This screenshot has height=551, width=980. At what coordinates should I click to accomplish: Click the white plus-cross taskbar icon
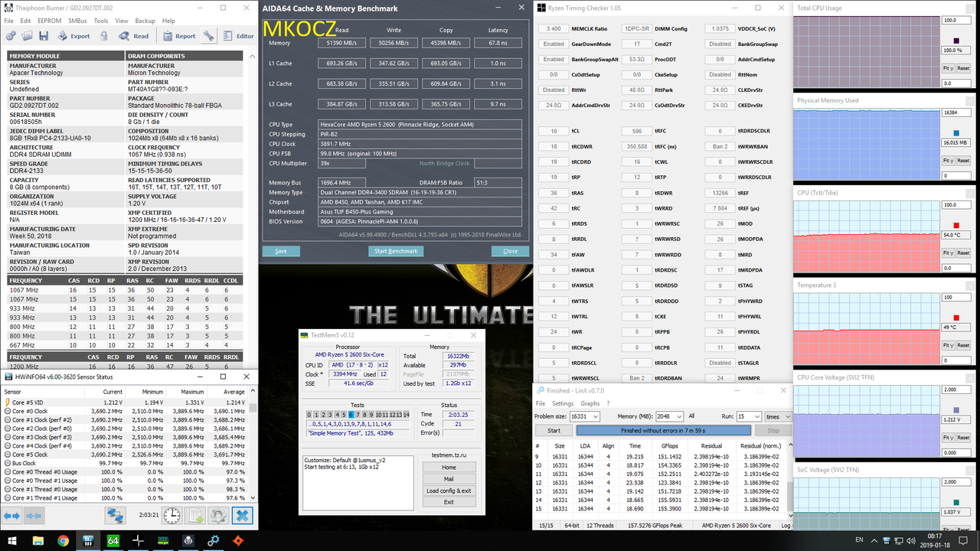tap(138, 540)
